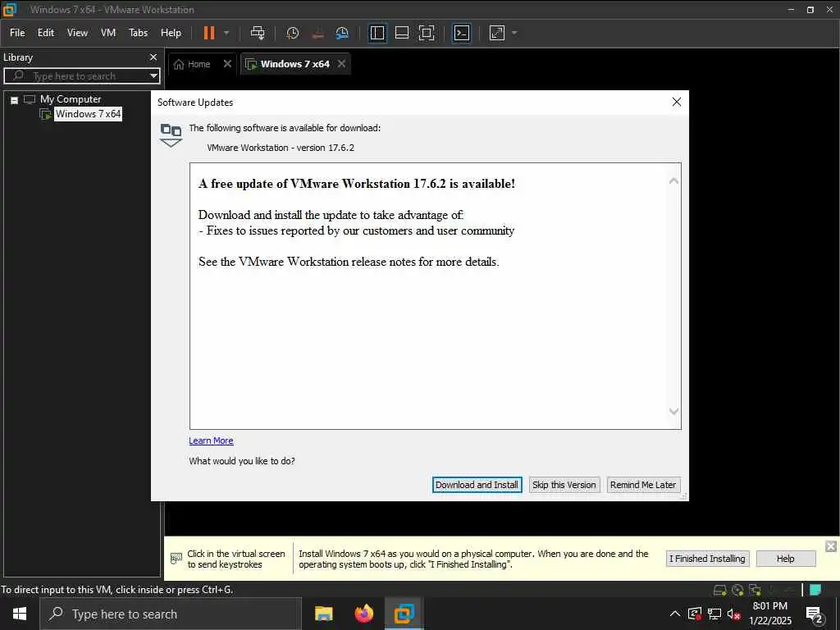Click the orange Suspend (pause) VM button
Screen dimensions: 840x630
pyautogui.click(x=209, y=33)
